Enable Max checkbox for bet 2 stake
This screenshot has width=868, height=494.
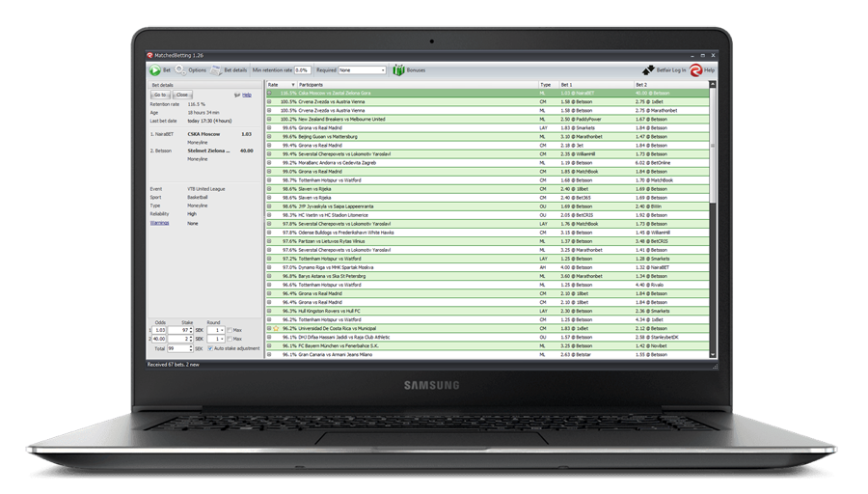click(230, 339)
